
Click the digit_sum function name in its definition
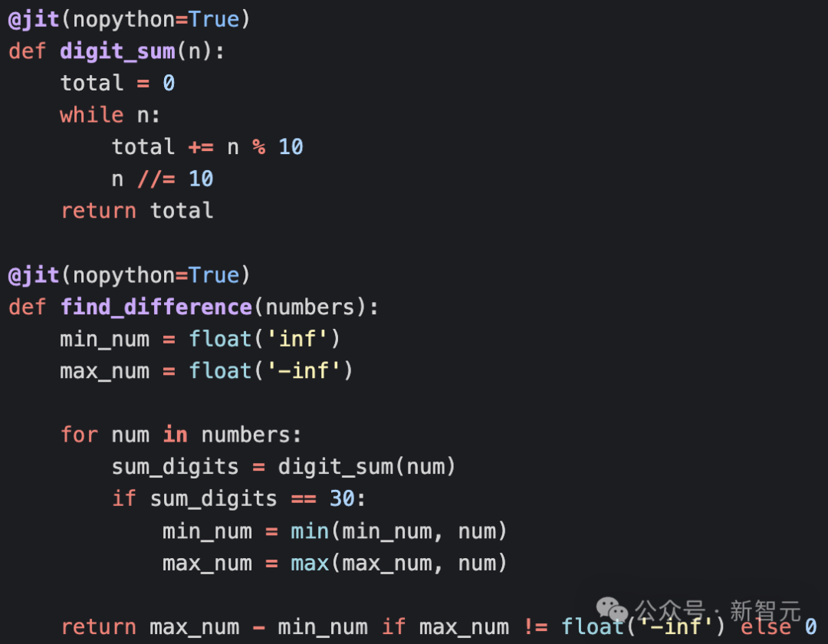pos(118,51)
